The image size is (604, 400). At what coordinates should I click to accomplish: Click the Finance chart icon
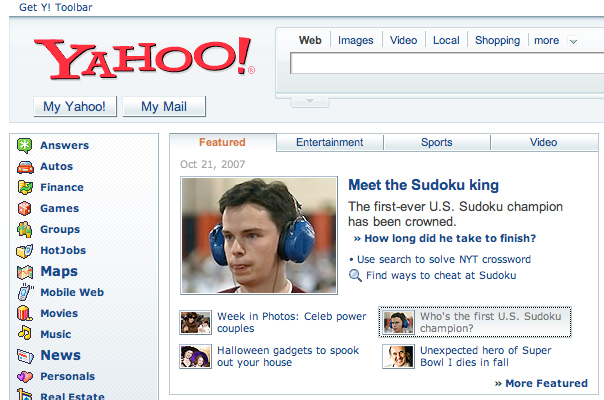[25, 187]
